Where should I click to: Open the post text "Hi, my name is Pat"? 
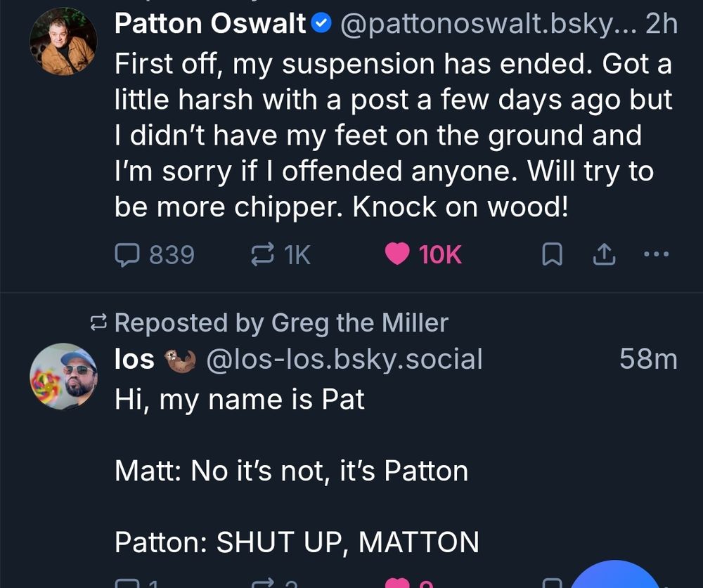(240, 399)
